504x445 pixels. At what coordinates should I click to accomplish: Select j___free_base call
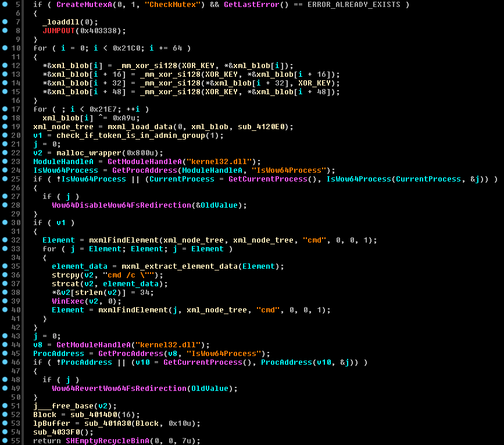pyautogui.click(x=63, y=406)
